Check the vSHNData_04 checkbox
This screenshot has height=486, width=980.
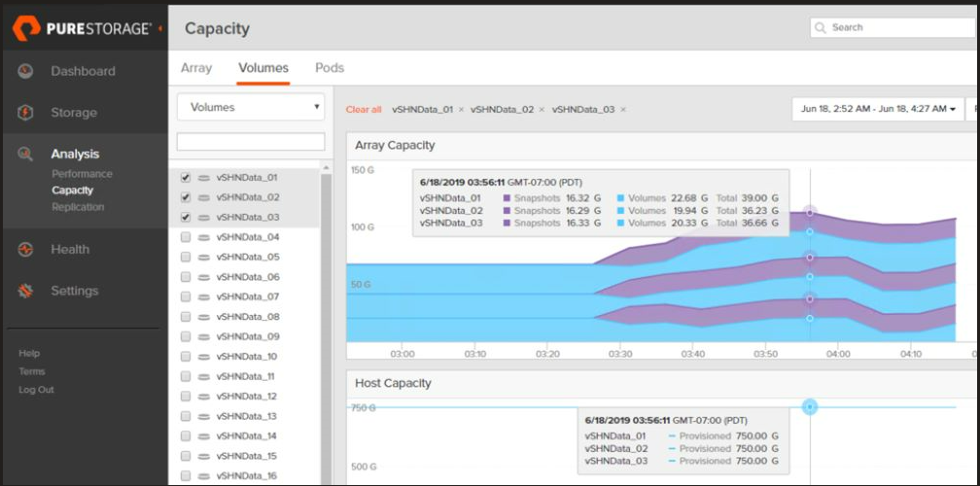pyautogui.click(x=186, y=237)
